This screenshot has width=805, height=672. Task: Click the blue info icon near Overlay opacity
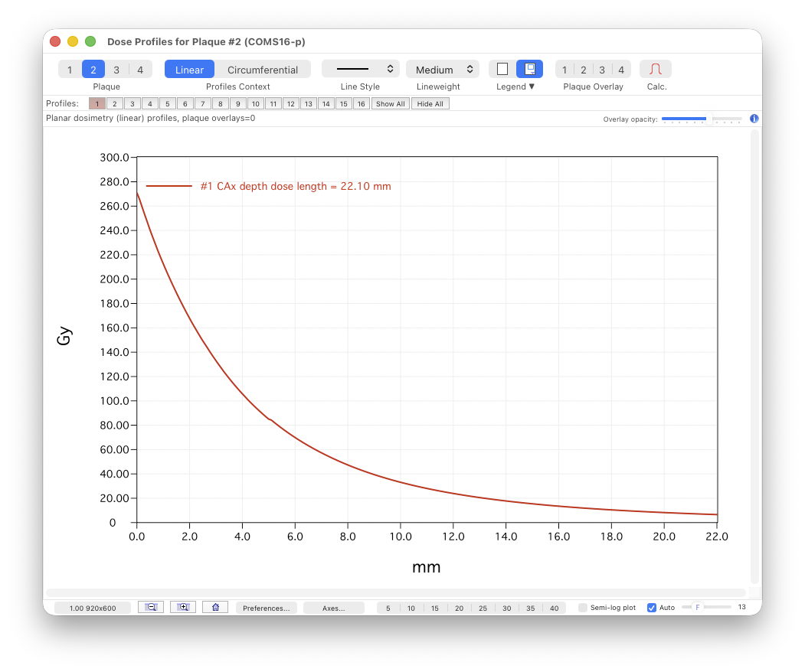click(754, 119)
